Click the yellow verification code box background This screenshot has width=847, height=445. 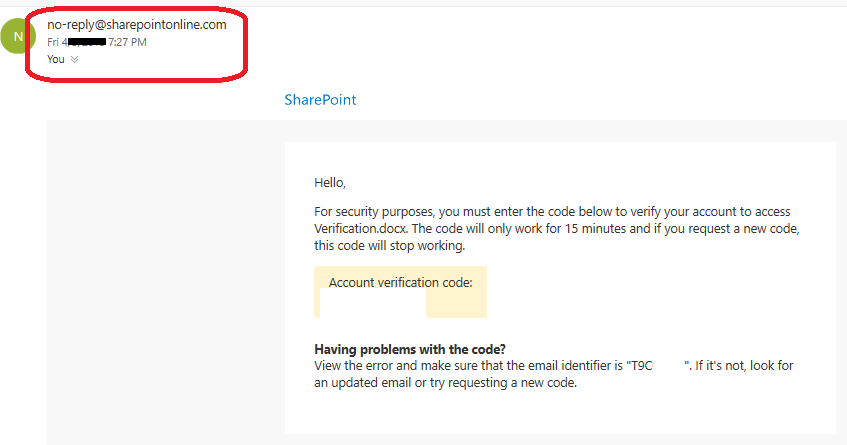tap(456, 304)
